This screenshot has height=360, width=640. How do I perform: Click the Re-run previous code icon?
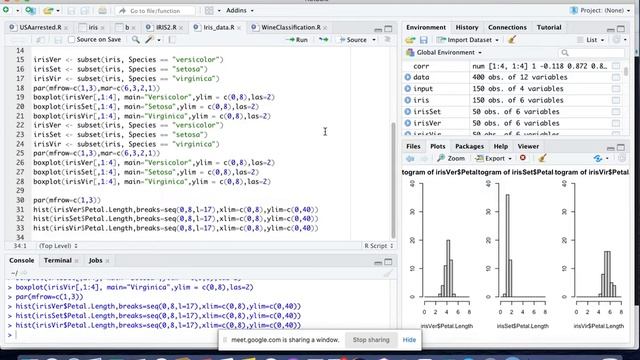[324, 40]
